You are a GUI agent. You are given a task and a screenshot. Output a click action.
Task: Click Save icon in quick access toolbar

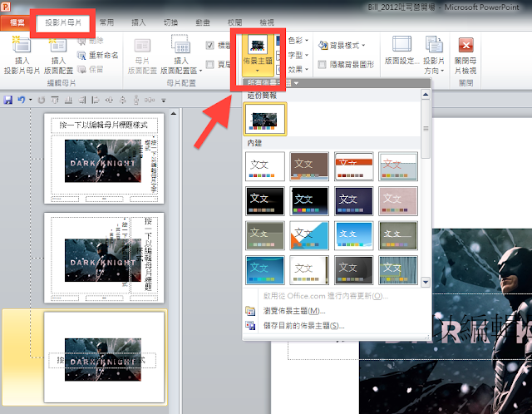click(7, 100)
